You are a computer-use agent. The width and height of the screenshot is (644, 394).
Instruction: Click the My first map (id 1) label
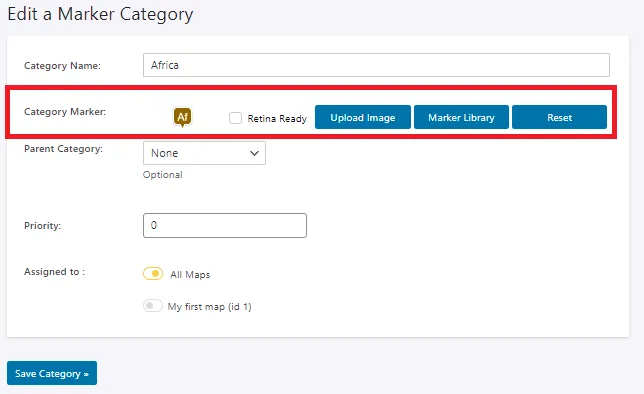click(x=209, y=306)
